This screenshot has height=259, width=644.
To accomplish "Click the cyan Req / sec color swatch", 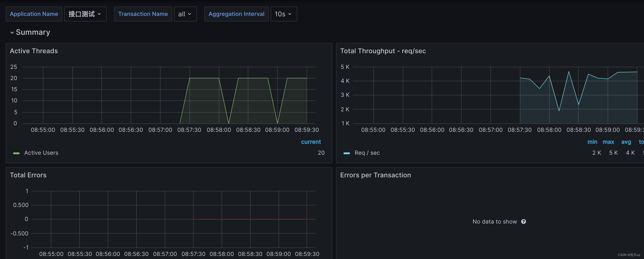I will [347, 153].
